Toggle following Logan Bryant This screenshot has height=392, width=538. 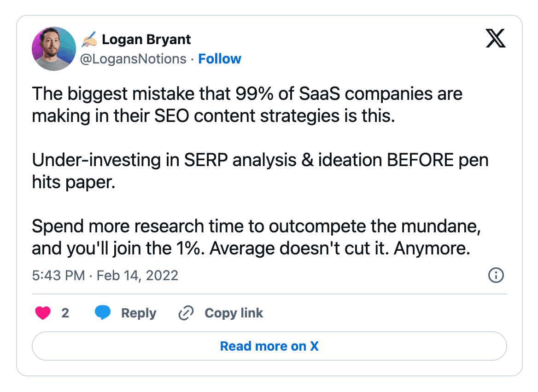(x=220, y=58)
